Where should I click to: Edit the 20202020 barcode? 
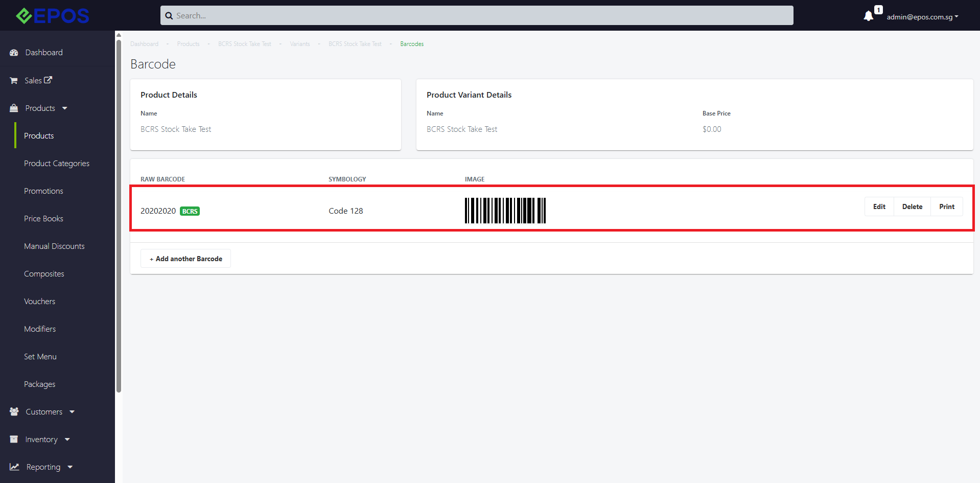(x=879, y=206)
